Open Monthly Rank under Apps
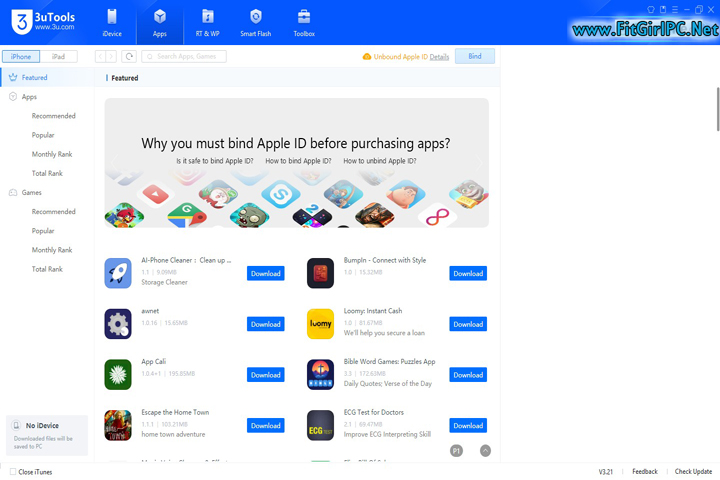The image size is (720, 480). [x=52, y=154]
